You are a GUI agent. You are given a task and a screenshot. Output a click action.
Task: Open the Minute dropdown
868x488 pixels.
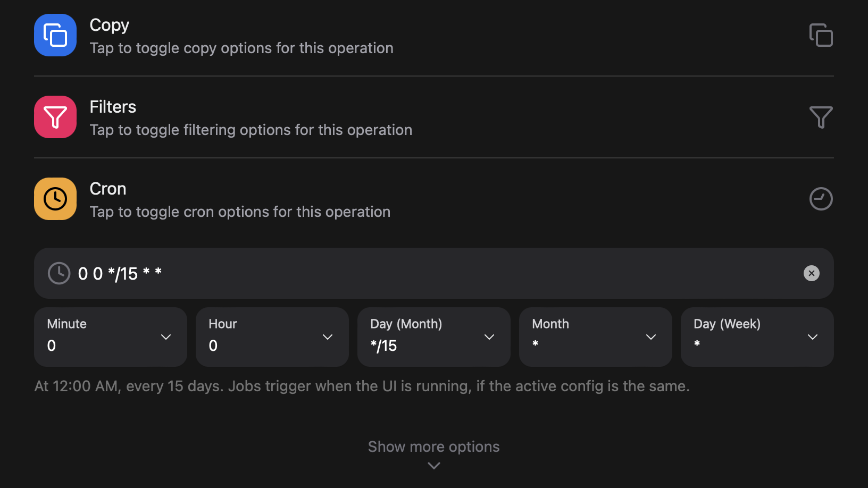tap(111, 337)
